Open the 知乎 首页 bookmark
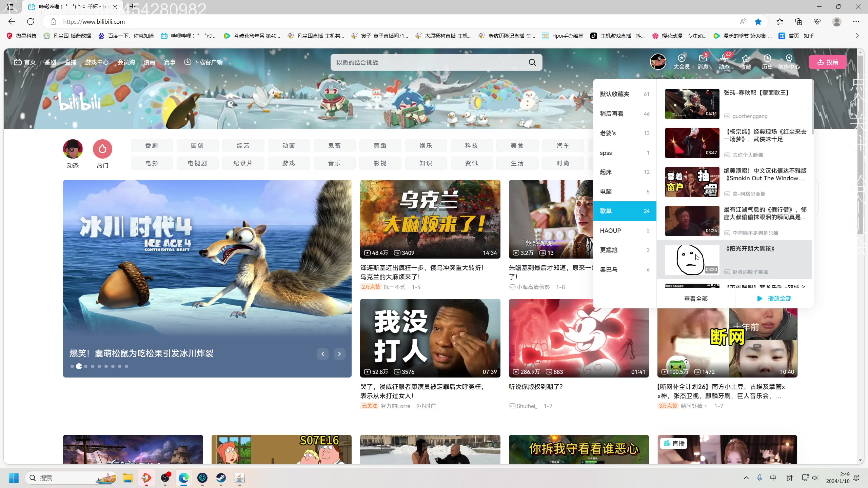Viewport: 868px width, 488px height. point(796,36)
